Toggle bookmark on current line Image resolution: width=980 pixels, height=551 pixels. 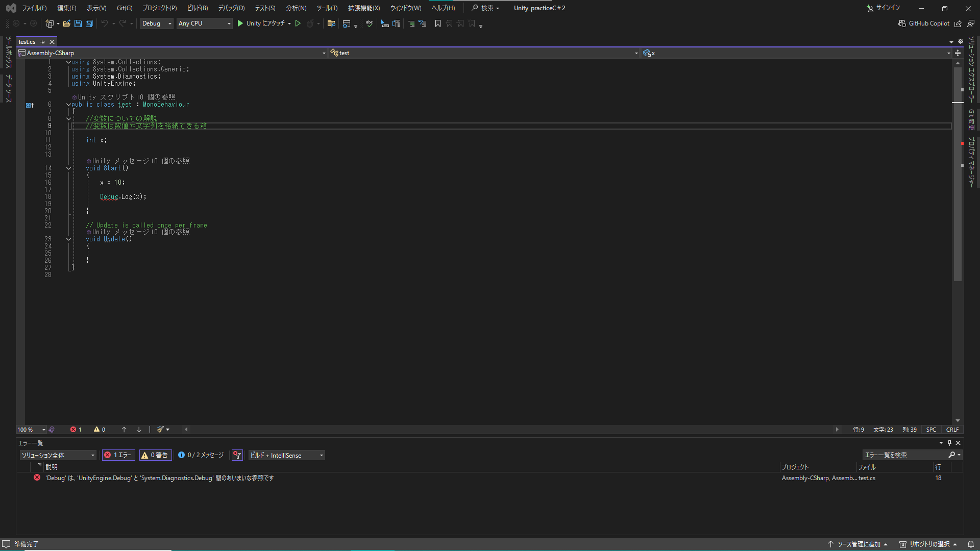pyautogui.click(x=437, y=23)
